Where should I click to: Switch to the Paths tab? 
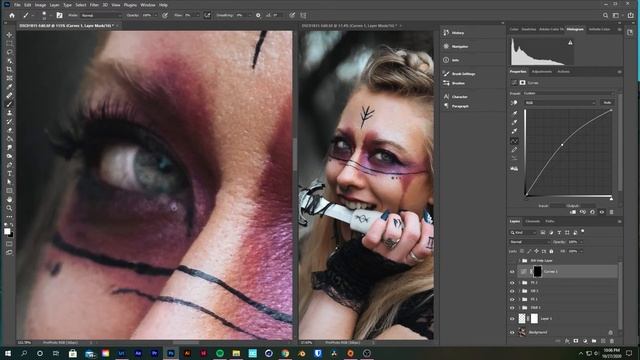(550, 222)
